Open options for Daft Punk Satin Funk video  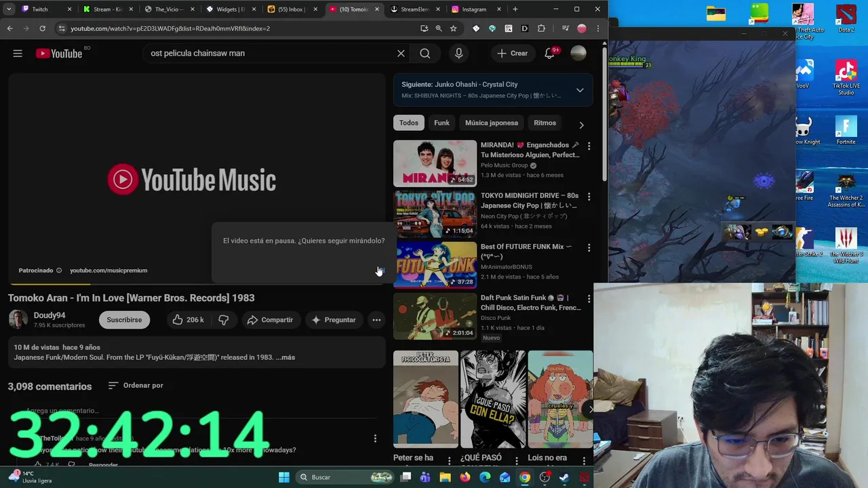tap(589, 299)
